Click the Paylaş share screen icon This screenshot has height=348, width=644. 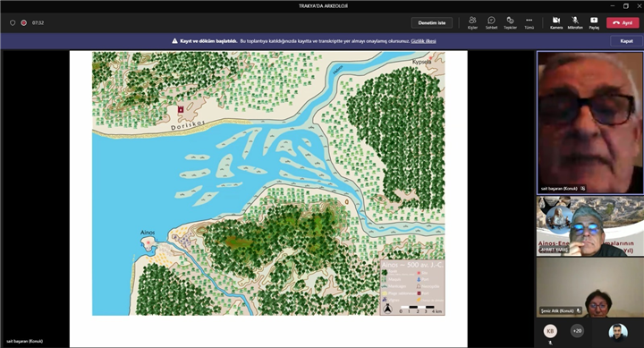594,22
